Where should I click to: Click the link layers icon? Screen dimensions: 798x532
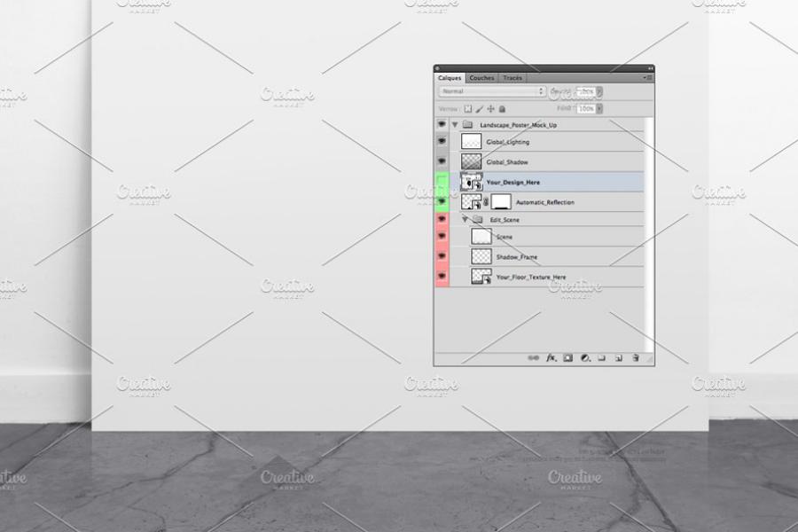(x=533, y=358)
